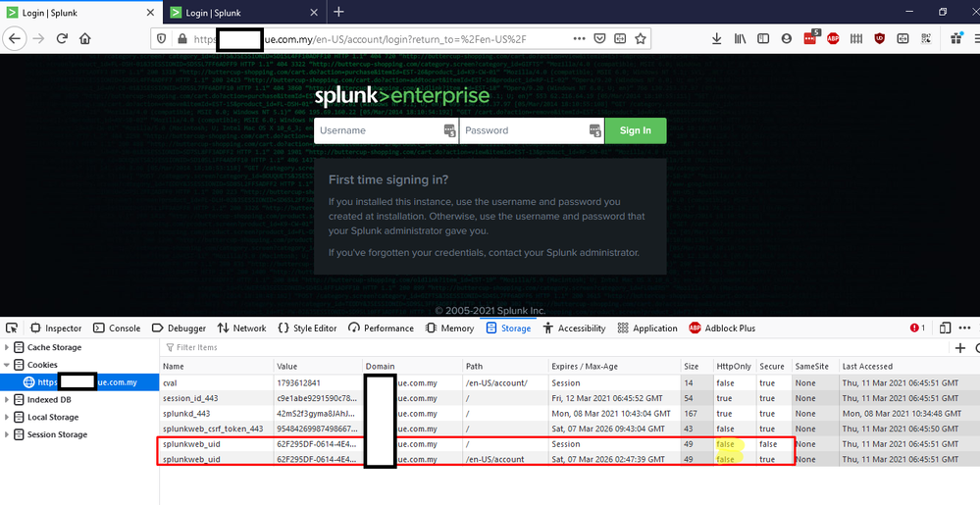980x505 pixels.
Task: Expand the Cache Storage tree node
Action: (x=9, y=348)
